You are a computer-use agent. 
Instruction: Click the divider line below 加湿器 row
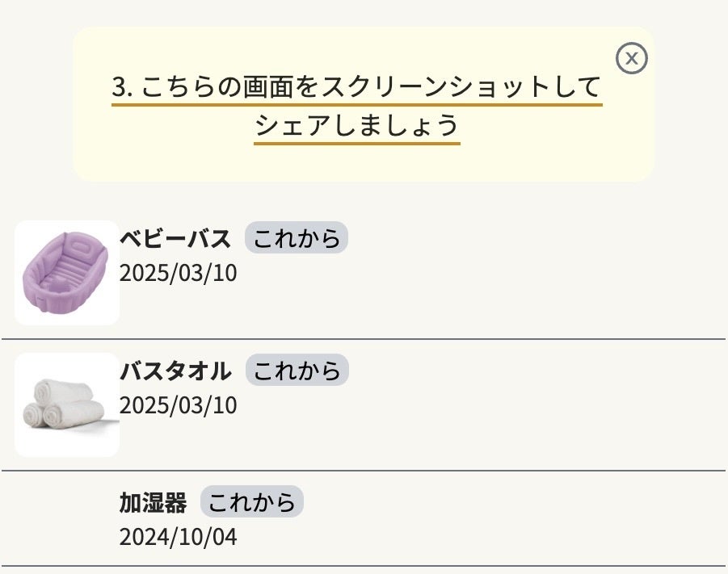(364, 566)
